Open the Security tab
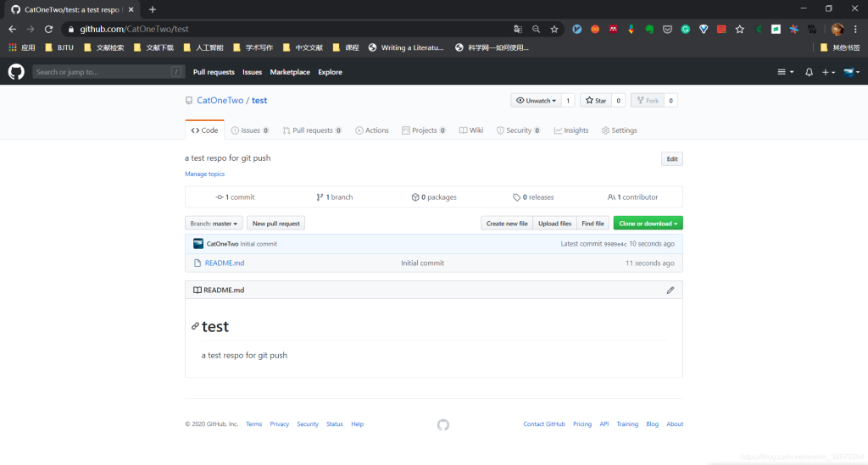 (x=518, y=130)
